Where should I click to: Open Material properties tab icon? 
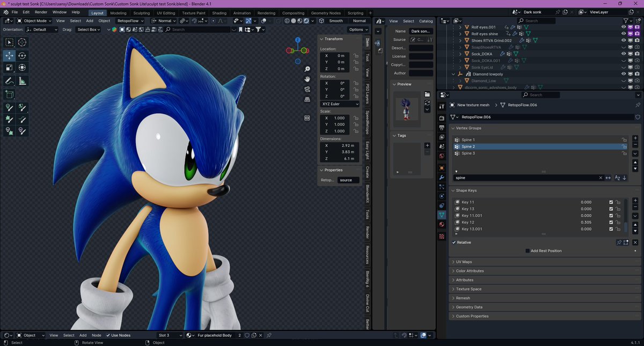click(442, 224)
